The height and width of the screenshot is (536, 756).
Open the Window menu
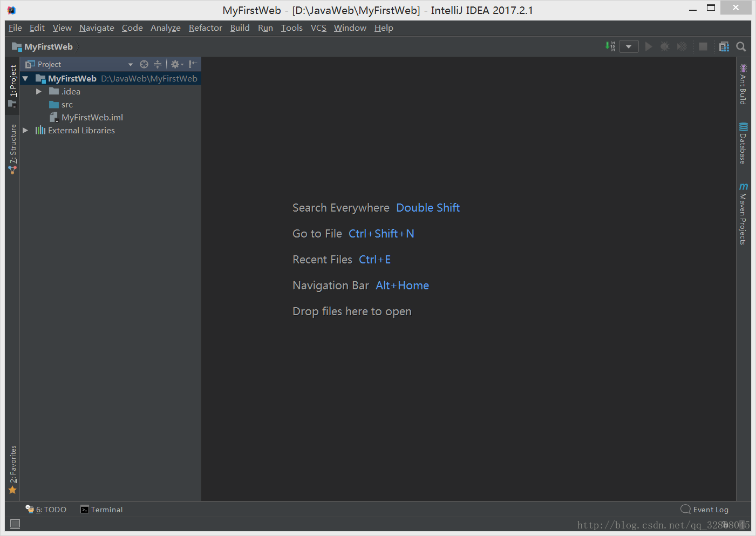(350, 28)
